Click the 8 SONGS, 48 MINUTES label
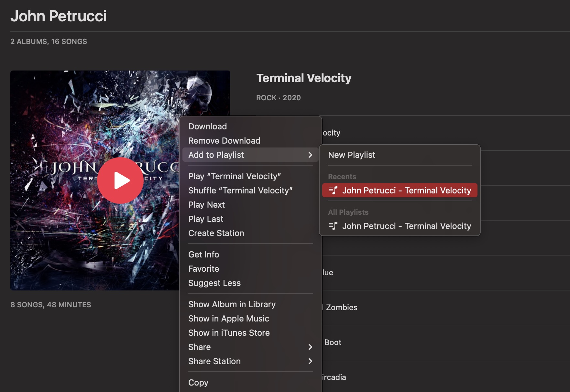This screenshot has height=392, width=570. [51, 305]
